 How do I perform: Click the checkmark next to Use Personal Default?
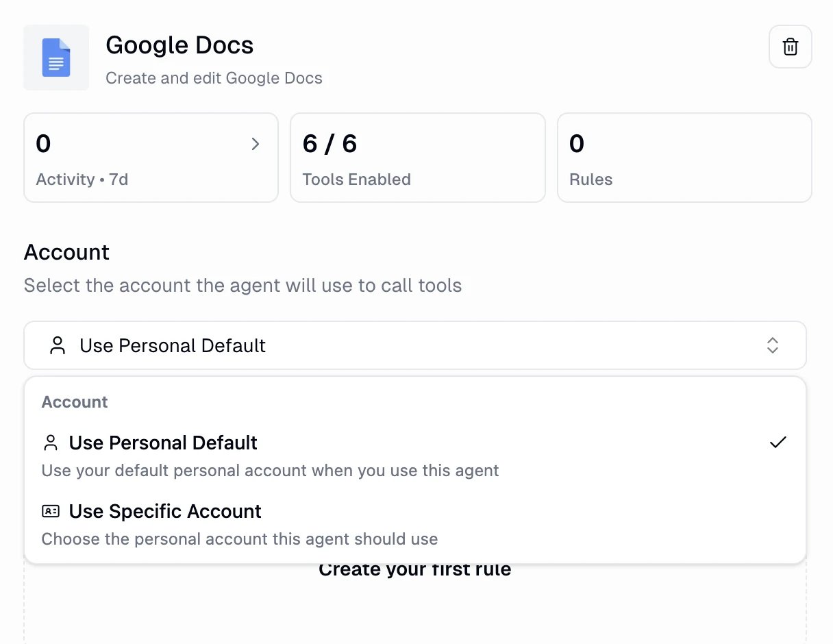778,442
